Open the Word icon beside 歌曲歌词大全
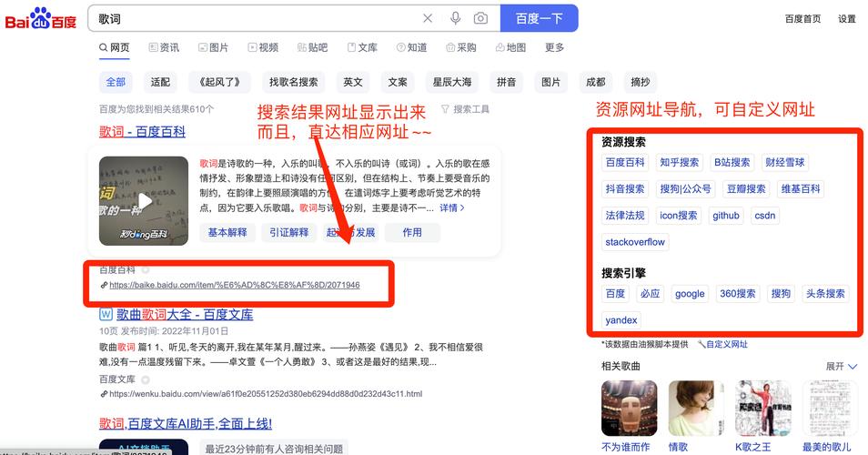This screenshot has width=868, height=455. [106, 314]
